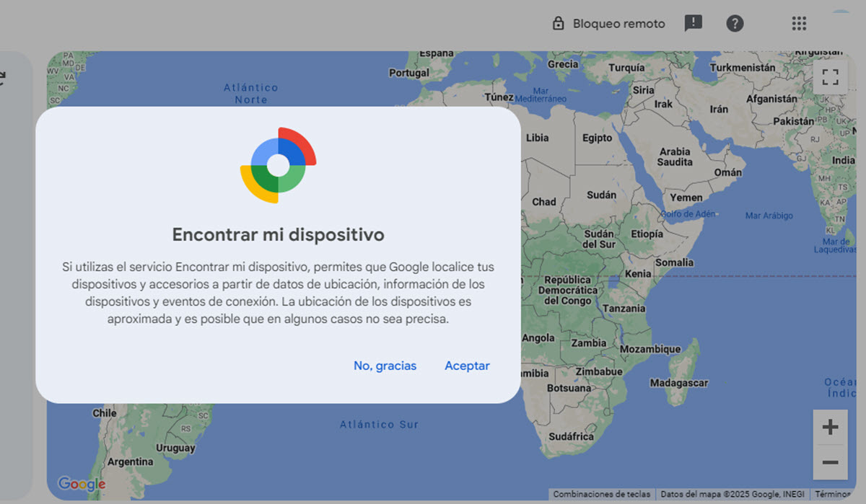The image size is (866, 504).
Task: Click the Uruguay label on the map
Action: (175, 448)
